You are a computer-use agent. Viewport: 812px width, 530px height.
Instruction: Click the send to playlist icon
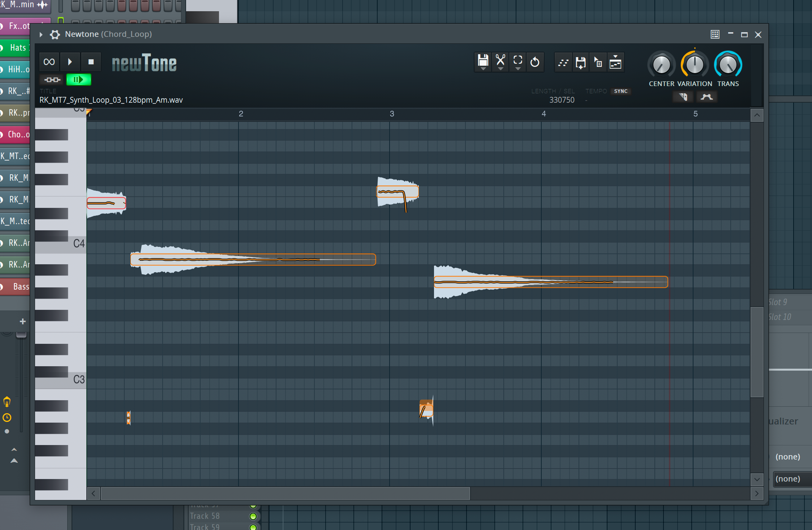point(615,63)
